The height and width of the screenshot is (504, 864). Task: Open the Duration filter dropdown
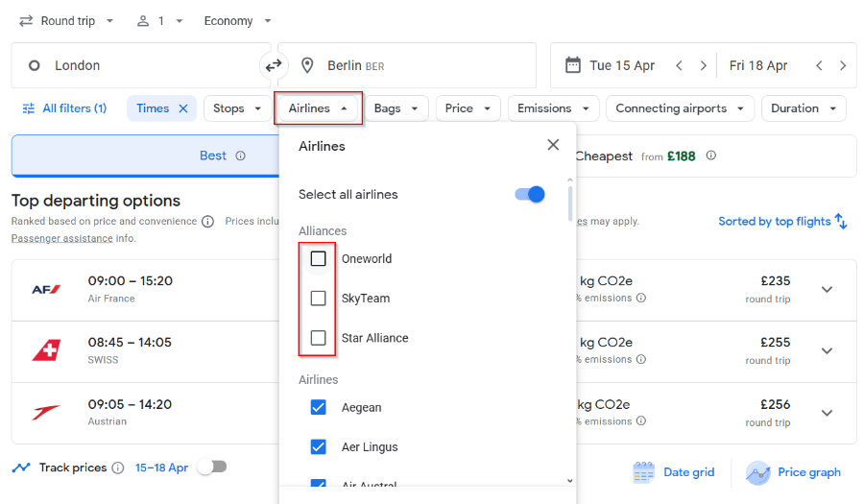coord(804,108)
